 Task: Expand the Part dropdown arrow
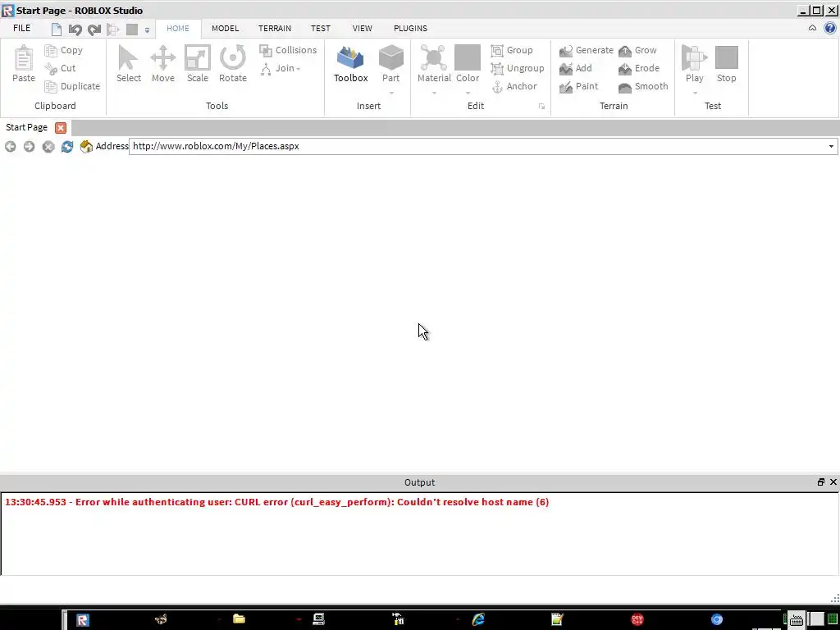coord(391,94)
